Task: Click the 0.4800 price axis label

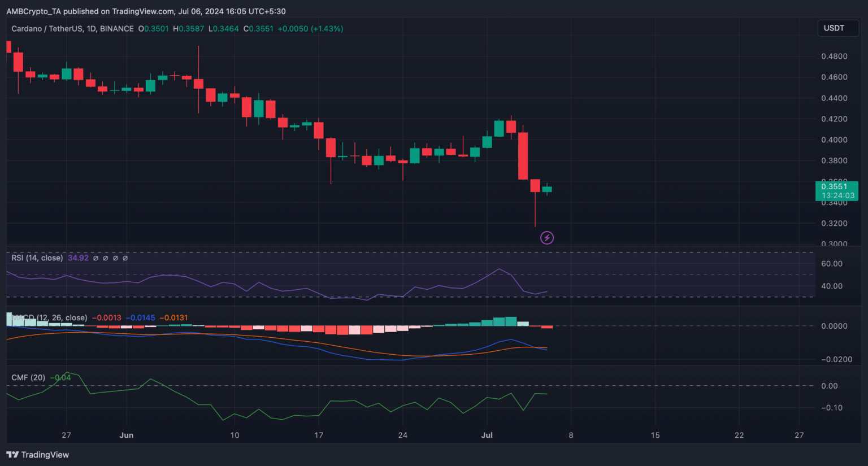Action: point(834,56)
